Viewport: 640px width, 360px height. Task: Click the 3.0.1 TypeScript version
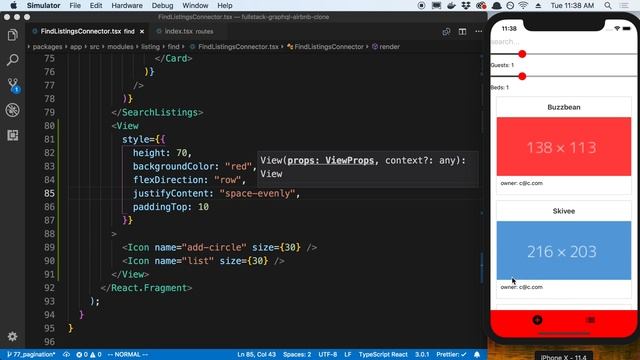click(x=422, y=354)
